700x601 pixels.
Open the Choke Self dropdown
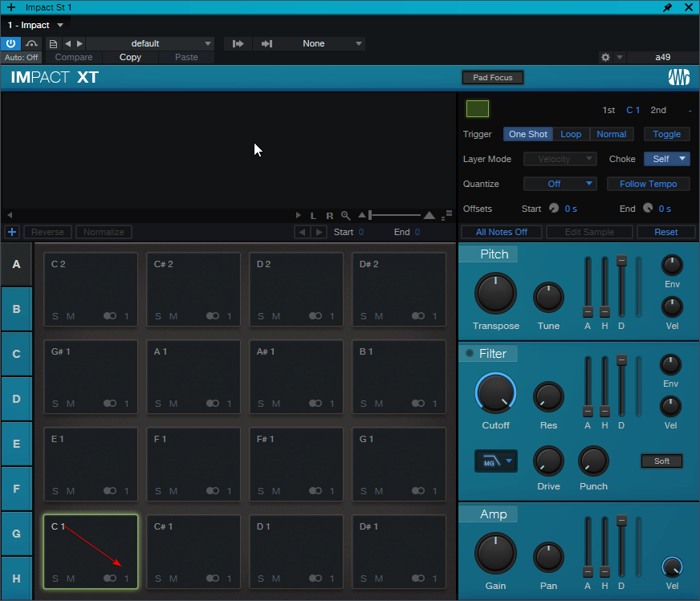coord(666,159)
